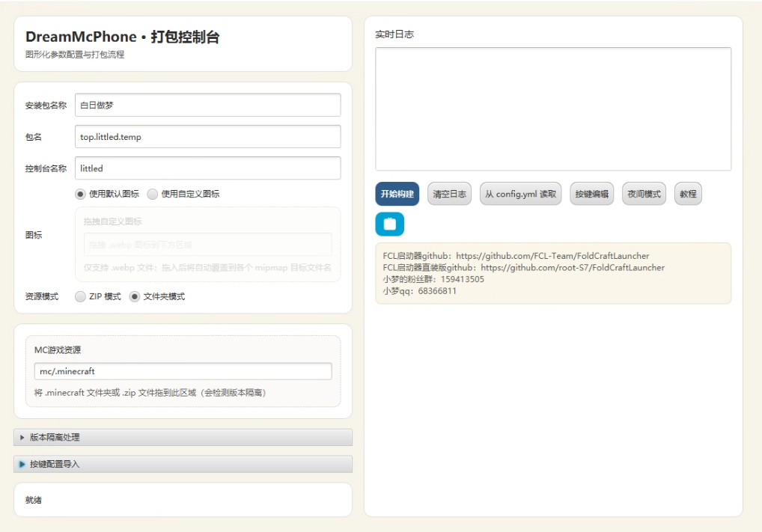The height and width of the screenshot is (532, 762).
Task: Click the MC游戏资源 path field
Action: click(183, 371)
